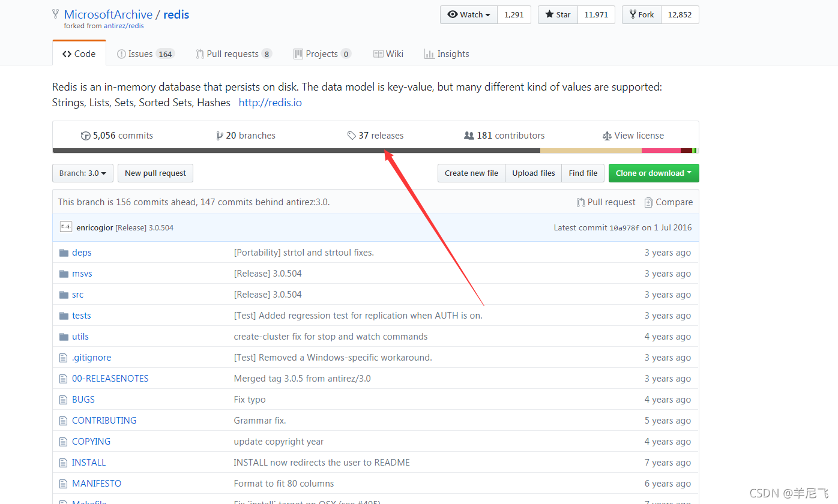The width and height of the screenshot is (838, 504).
Task: Star the redis repository
Action: click(558, 15)
